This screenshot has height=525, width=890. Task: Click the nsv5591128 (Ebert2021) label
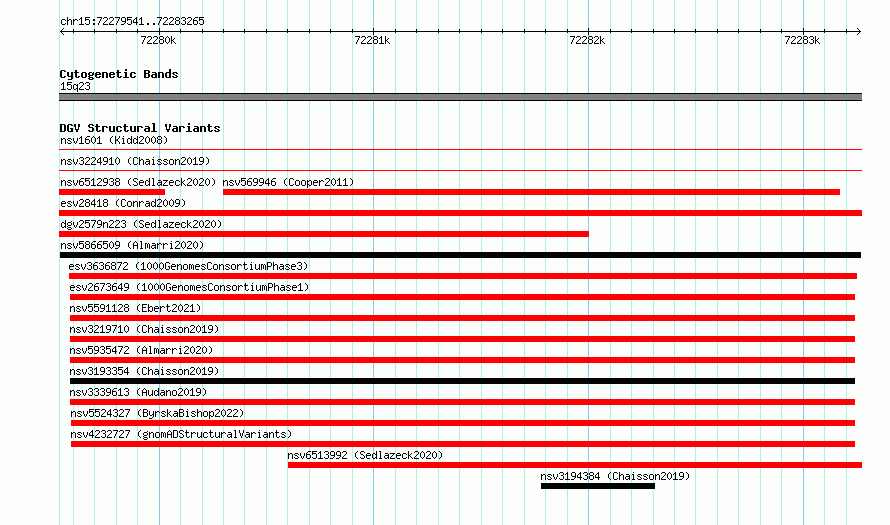click(136, 308)
